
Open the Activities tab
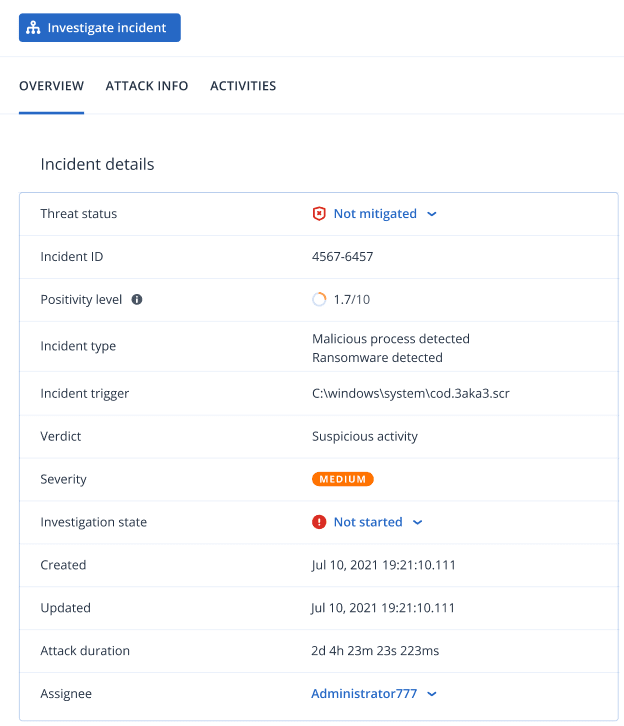243,86
